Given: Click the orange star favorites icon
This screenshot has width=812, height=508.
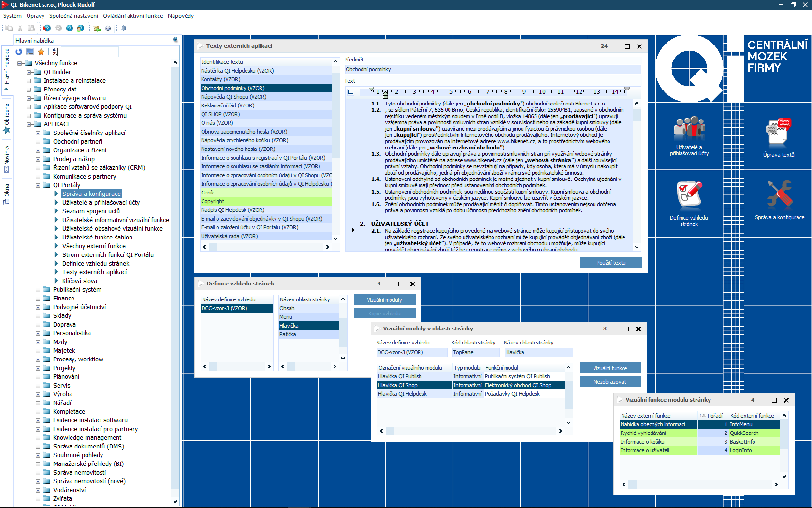Looking at the screenshot, I should (x=41, y=52).
